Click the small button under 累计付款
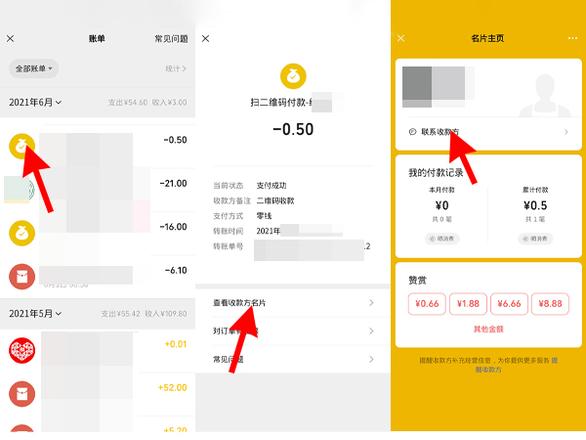The image size is (586, 440). tap(535, 238)
